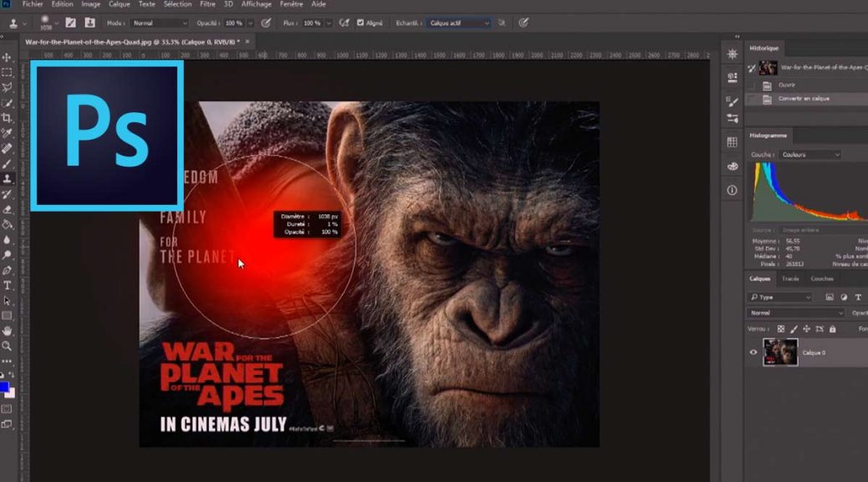
Task: Set history brush source for Convertir en calque
Action: click(752, 100)
